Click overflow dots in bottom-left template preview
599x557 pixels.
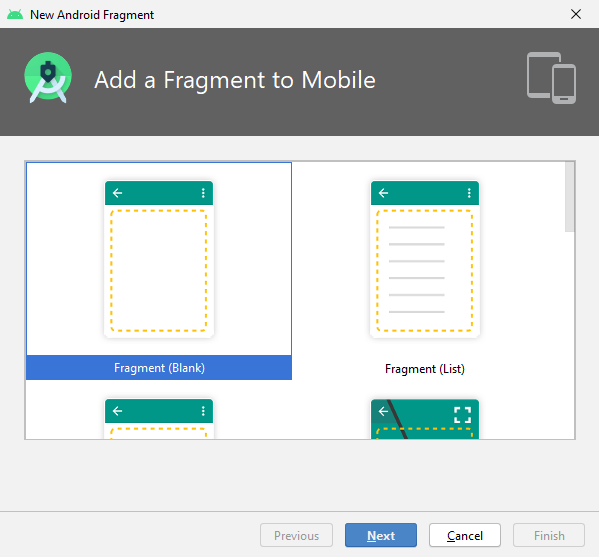203,411
